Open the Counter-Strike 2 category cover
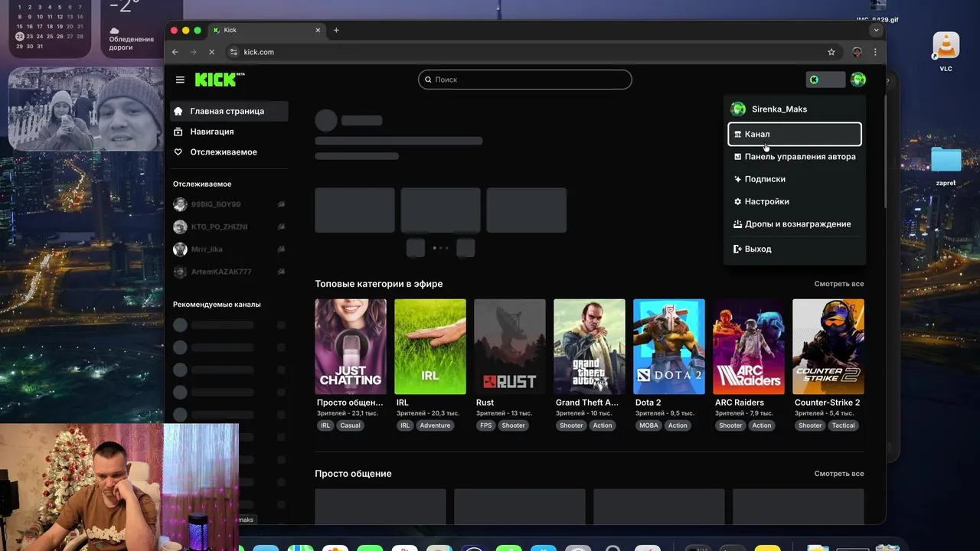Image resolution: width=980 pixels, height=551 pixels. pos(828,347)
